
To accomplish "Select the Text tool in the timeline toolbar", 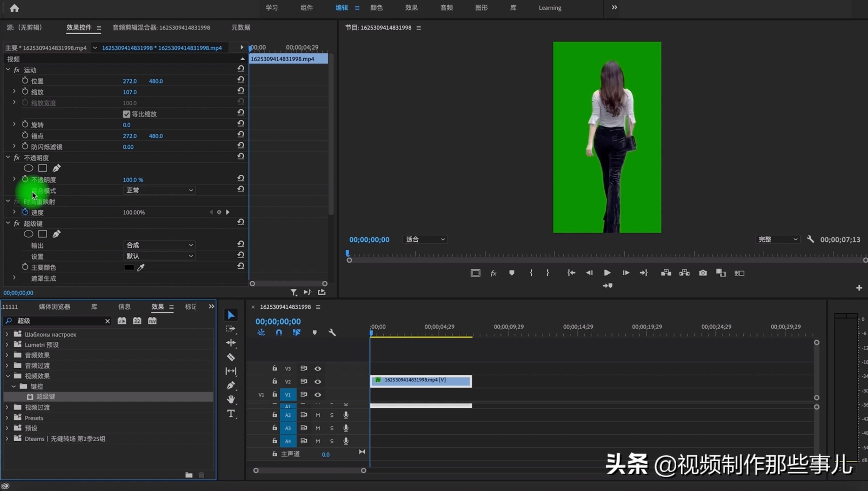I will (231, 413).
